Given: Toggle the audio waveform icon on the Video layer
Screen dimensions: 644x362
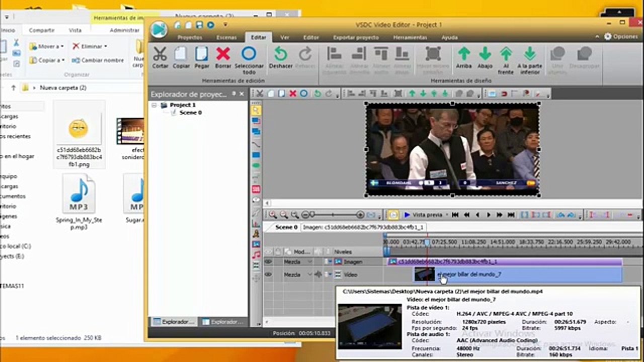Looking at the screenshot, I should (x=318, y=275).
